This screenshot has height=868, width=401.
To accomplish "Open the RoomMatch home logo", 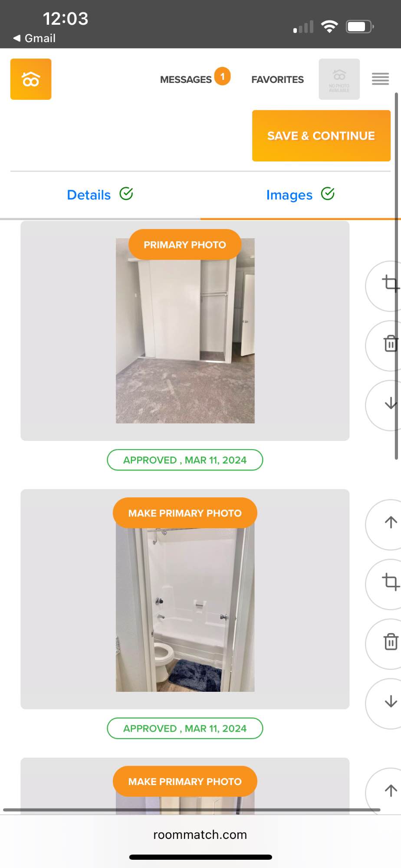I will click(x=31, y=79).
